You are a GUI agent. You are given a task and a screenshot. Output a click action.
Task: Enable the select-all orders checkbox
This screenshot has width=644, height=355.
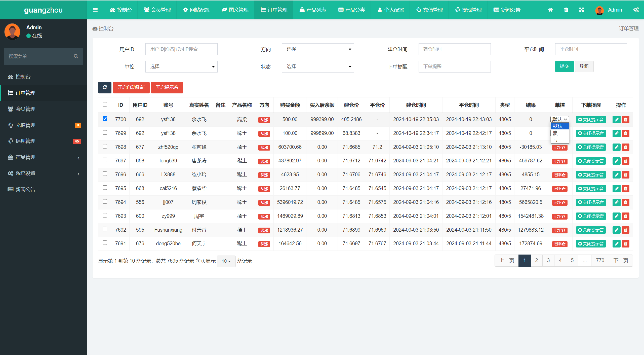point(105,104)
